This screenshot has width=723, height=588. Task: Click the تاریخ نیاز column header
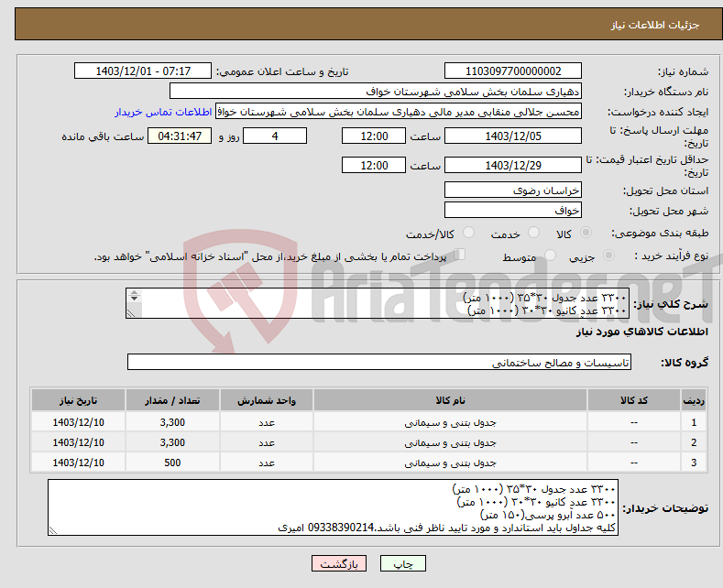click(79, 400)
